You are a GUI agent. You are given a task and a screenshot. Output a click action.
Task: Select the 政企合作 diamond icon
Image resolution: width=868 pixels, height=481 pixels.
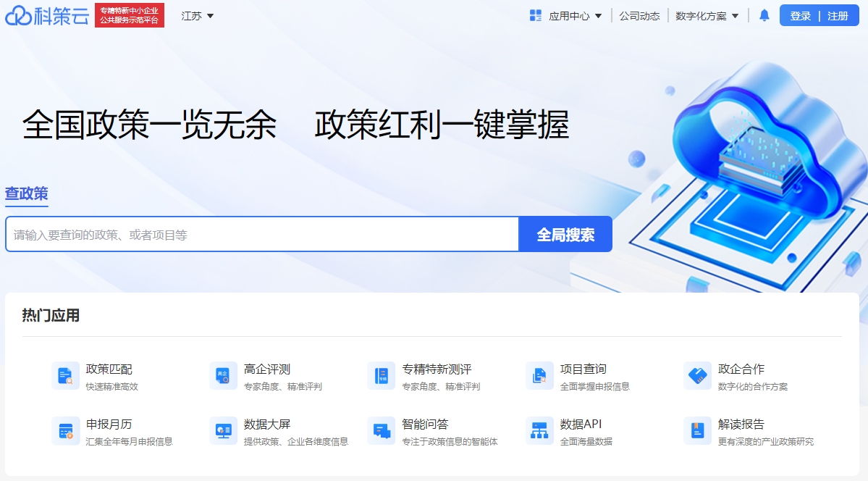click(697, 375)
